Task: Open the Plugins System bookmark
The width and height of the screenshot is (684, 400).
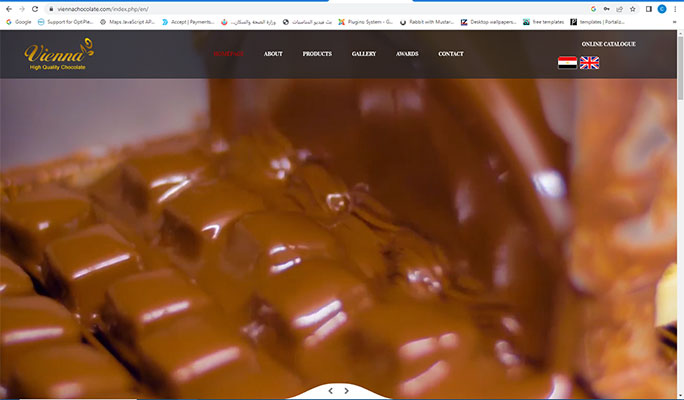Action: click(366, 22)
